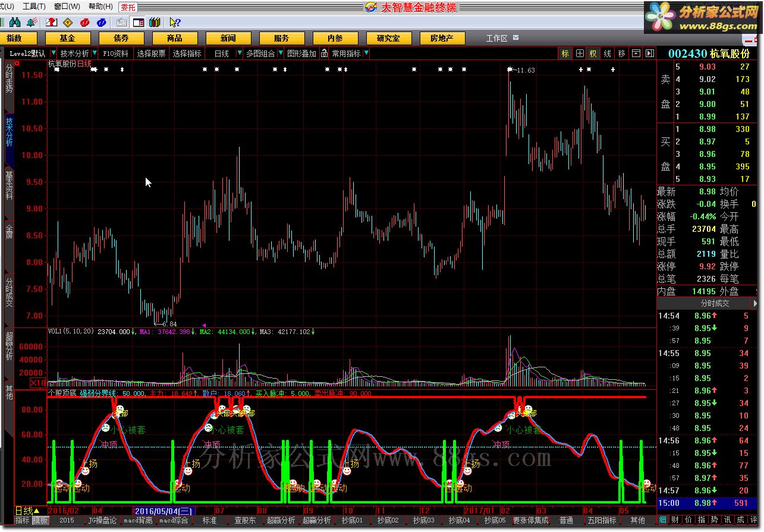The image size is (764, 532).
Task: Expand the 常用指标 dropdown arrow
Action: [x=366, y=53]
